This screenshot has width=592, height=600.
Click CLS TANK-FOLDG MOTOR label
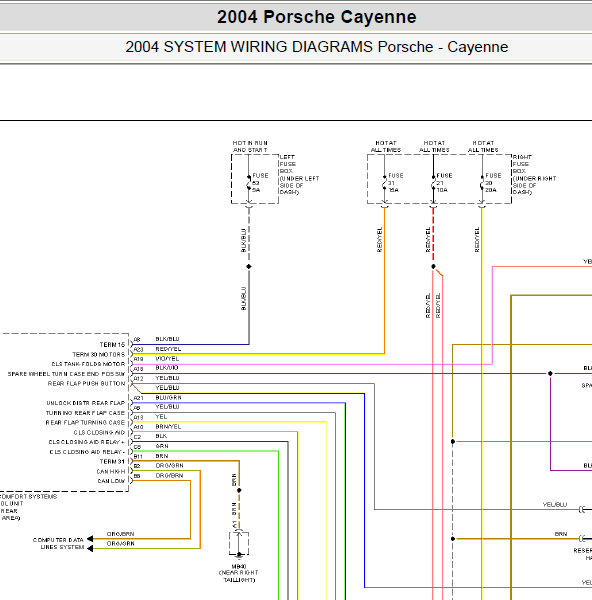tap(88, 364)
